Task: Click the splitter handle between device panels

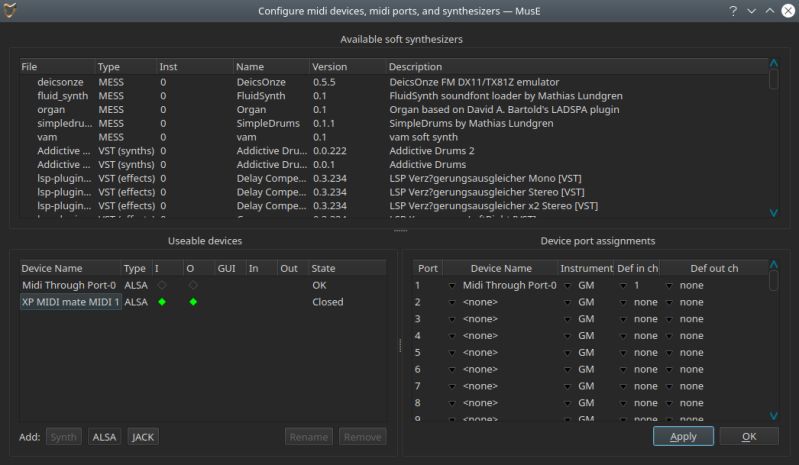Action: (400, 346)
